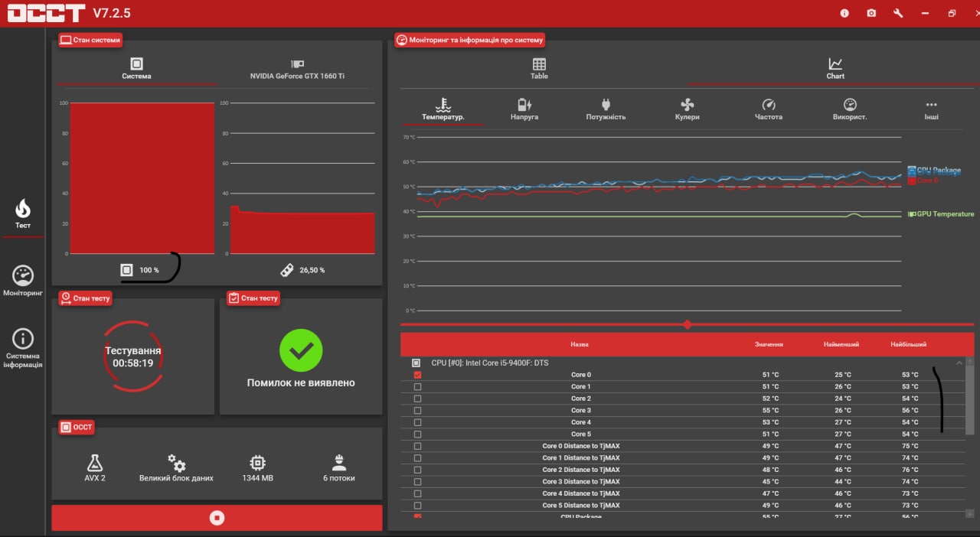Screen dimensions: 980x537
Task: Collapse the CPU [#0] sensor group chevron
Action: pos(959,363)
